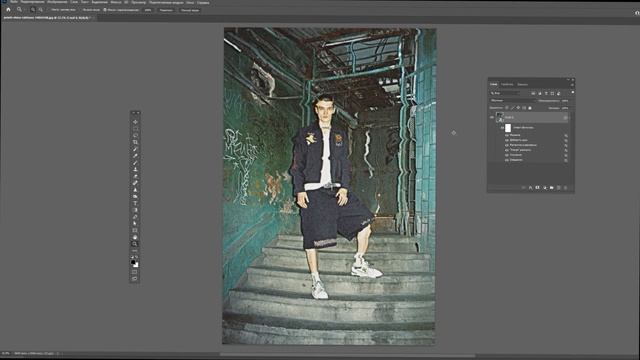Screen dimensions: 640x360
Task: Select the Move tool
Action: (x=135, y=122)
